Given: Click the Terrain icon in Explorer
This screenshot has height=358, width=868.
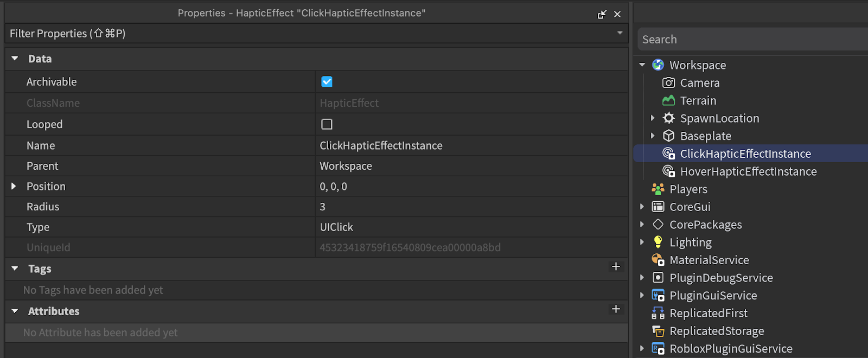Looking at the screenshot, I should pyautogui.click(x=669, y=101).
